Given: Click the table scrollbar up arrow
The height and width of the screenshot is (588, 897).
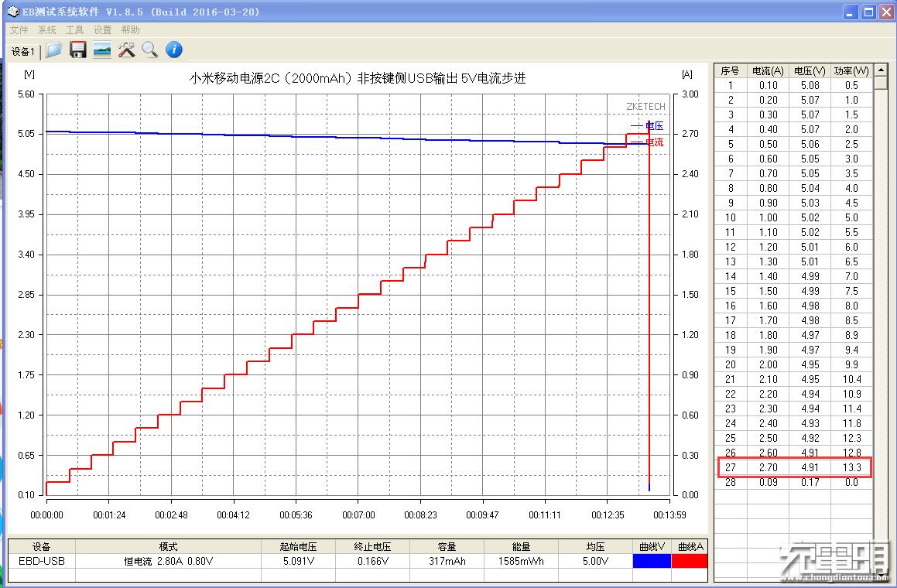Looking at the screenshot, I should pos(881,70).
